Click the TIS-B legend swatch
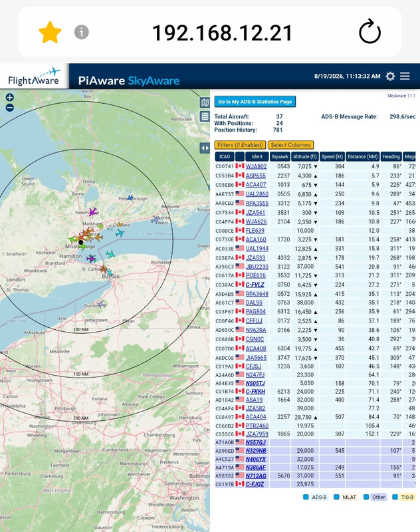This screenshot has width=420, height=532. (395, 497)
